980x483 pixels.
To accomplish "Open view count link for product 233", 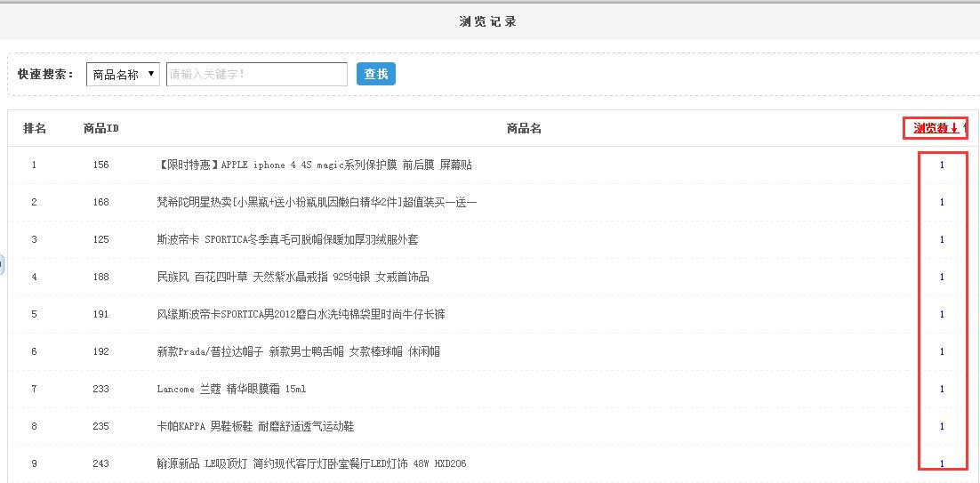I will coord(942,389).
